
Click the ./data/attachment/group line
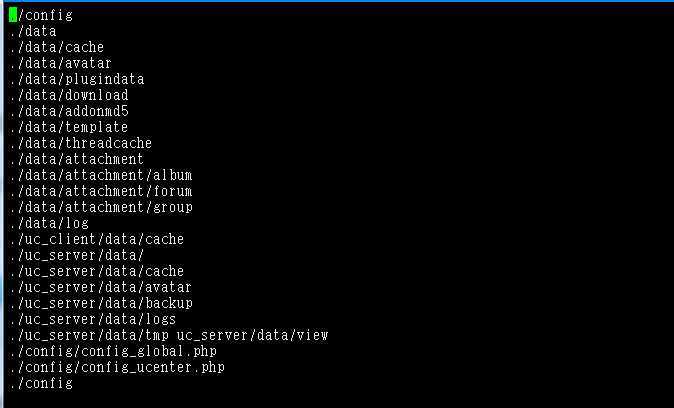coord(101,207)
